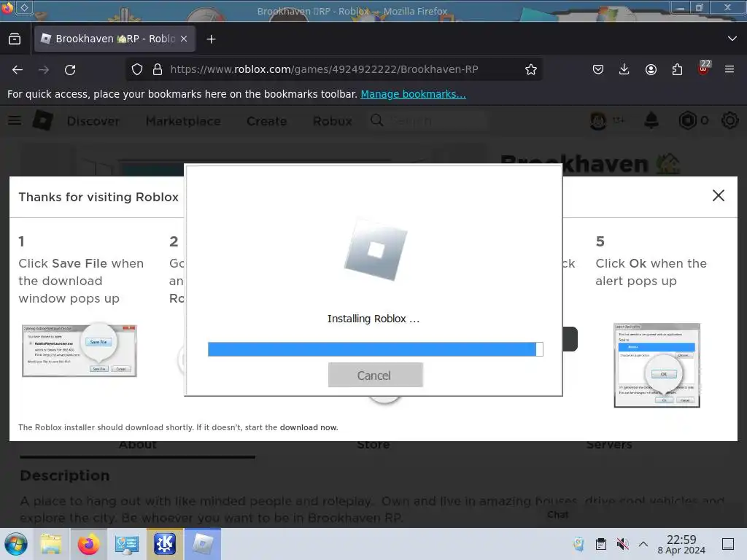The height and width of the screenshot is (560, 747).
Task: Expand the list all tabs chevron
Action: coord(732,39)
